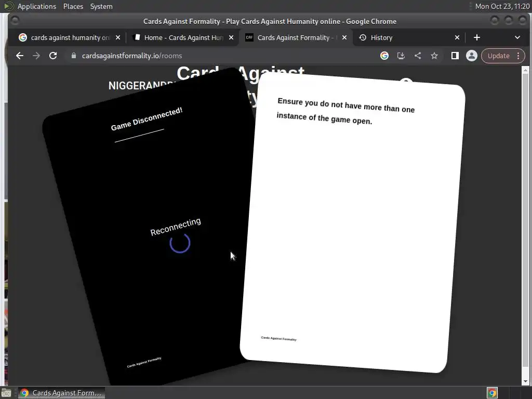
Task: View site info via padlock icon
Action: point(74,56)
